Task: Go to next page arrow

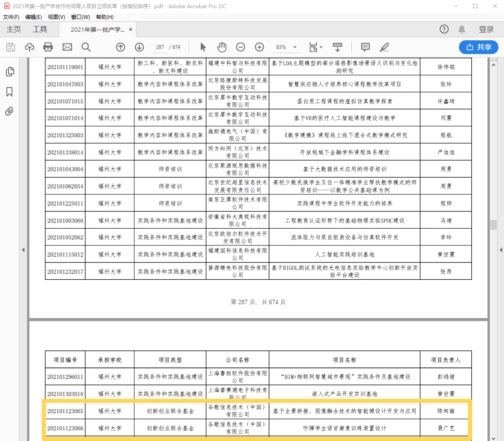Action: tap(139, 47)
